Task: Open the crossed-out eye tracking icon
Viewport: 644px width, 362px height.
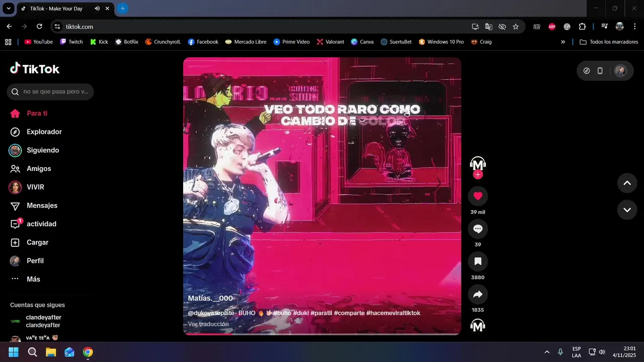Action: coord(502,27)
